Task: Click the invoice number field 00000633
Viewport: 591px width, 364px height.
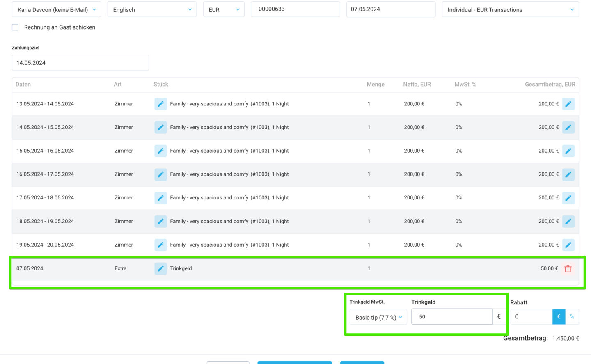Action: click(x=295, y=9)
